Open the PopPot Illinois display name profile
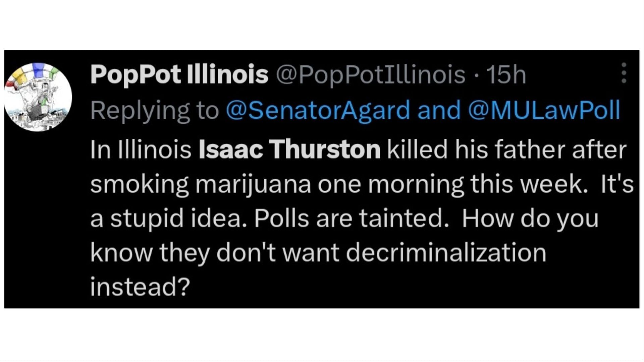Screen dimensions: 644x362 click(x=179, y=74)
